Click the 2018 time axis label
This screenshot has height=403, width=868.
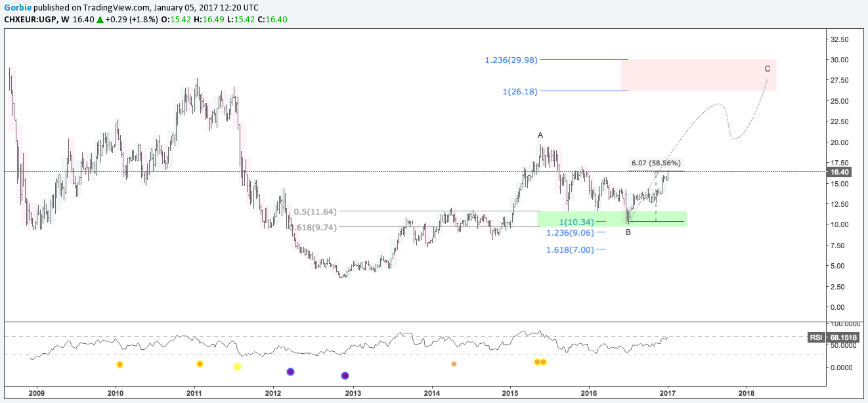[747, 394]
